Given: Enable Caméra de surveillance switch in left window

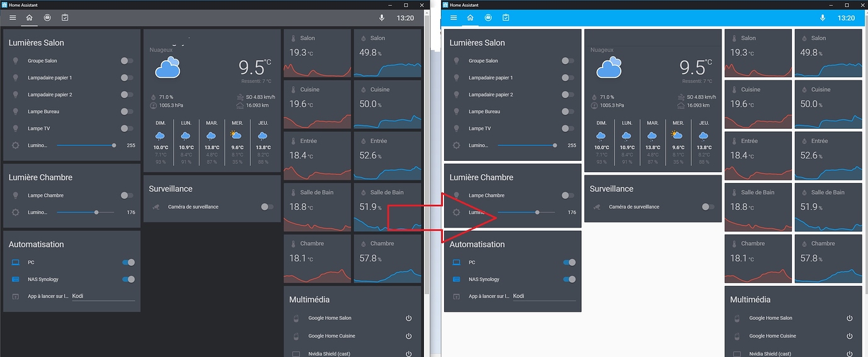Looking at the screenshot, I should tap(267, 207).
